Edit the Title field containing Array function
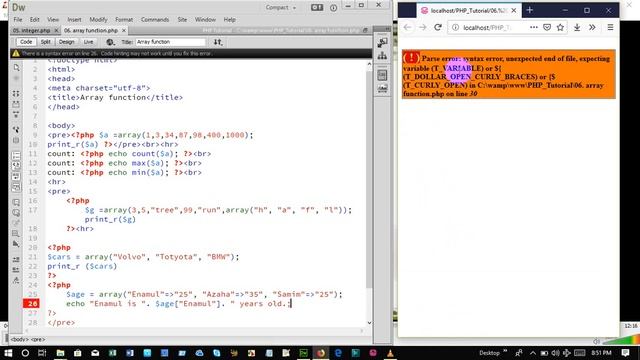Screen dimensions: 640x360 click(x=170, y=42)
